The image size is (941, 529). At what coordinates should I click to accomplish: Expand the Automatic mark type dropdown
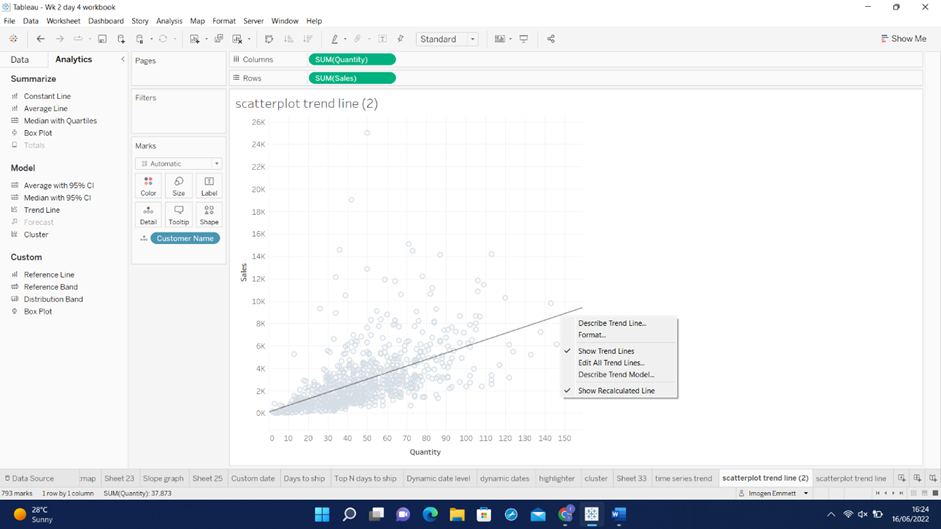pos(179,163)
